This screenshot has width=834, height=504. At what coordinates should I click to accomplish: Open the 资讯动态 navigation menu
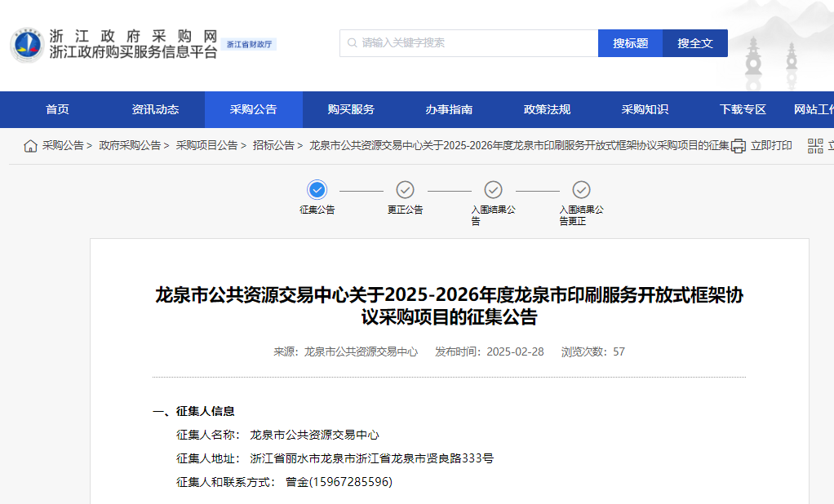pyautogui.click(x=155, y=110)
